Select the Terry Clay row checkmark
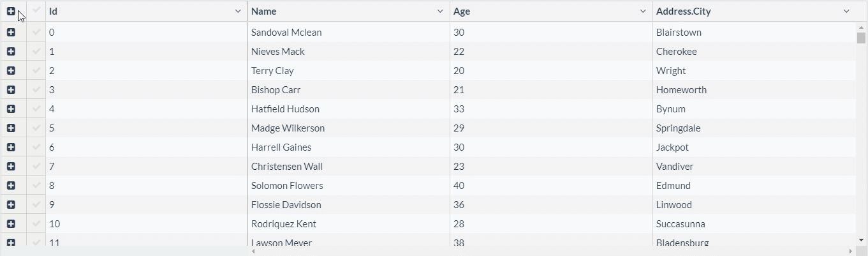 point(36,71)
